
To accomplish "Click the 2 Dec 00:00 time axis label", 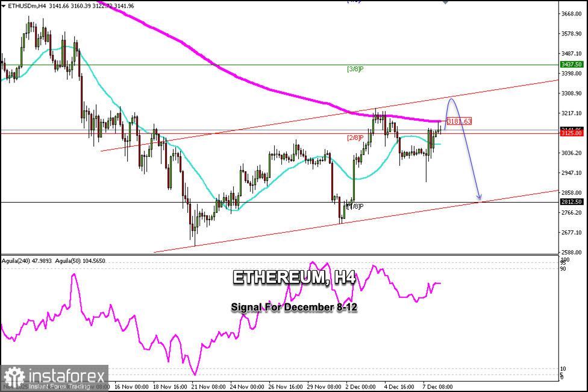I will [x=360, y=387].
